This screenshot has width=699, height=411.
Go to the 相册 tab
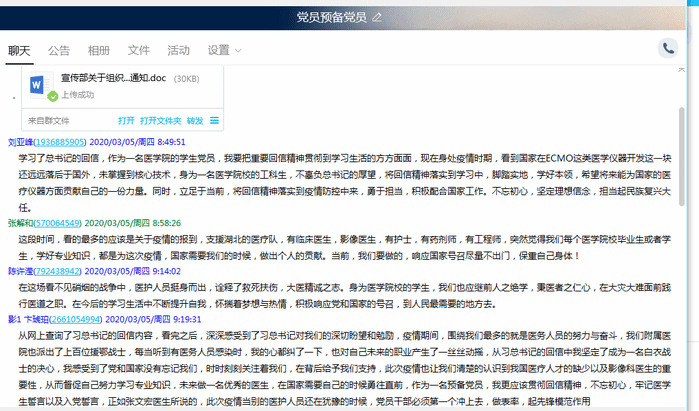pyautogui.click(x=99, y=50)
